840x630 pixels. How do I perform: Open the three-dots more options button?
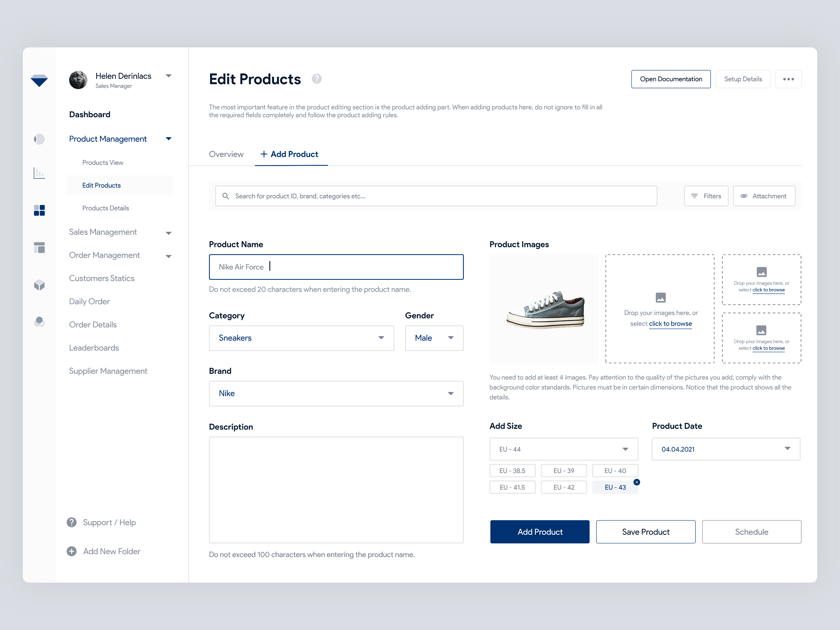pos(788,79)
